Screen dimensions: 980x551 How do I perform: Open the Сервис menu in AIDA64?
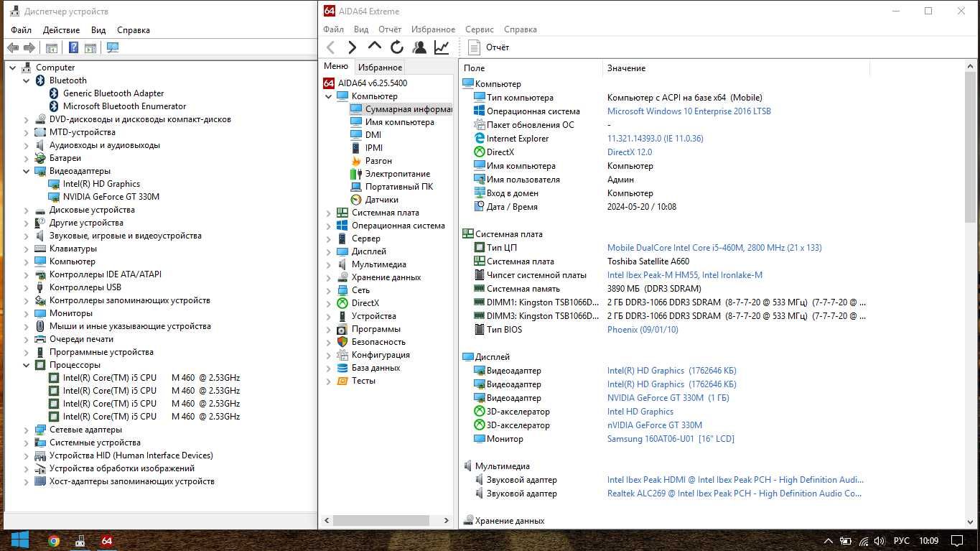tap(479, 29)
